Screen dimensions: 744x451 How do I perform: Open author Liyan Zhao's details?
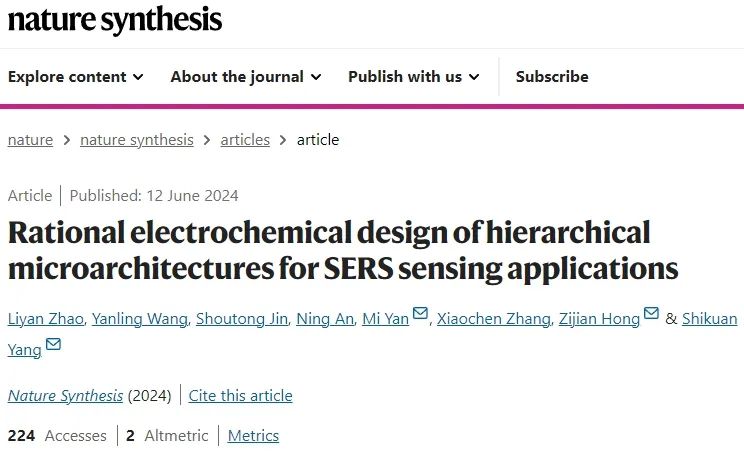pos(45,319)
